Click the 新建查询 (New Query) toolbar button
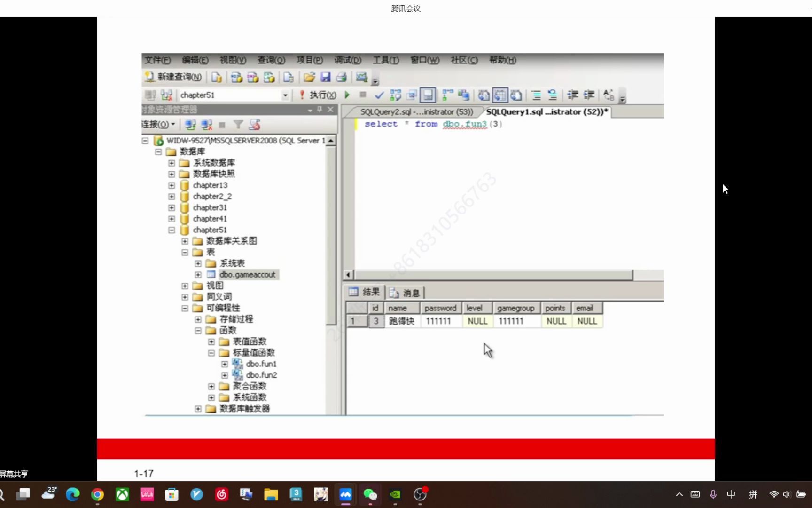The height and width of the screenshot is (508, 812). (173, 77)
